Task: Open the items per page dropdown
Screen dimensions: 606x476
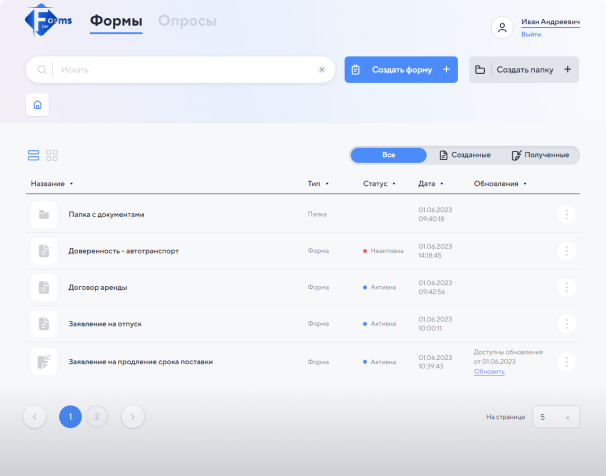Action: coord(555,417)
